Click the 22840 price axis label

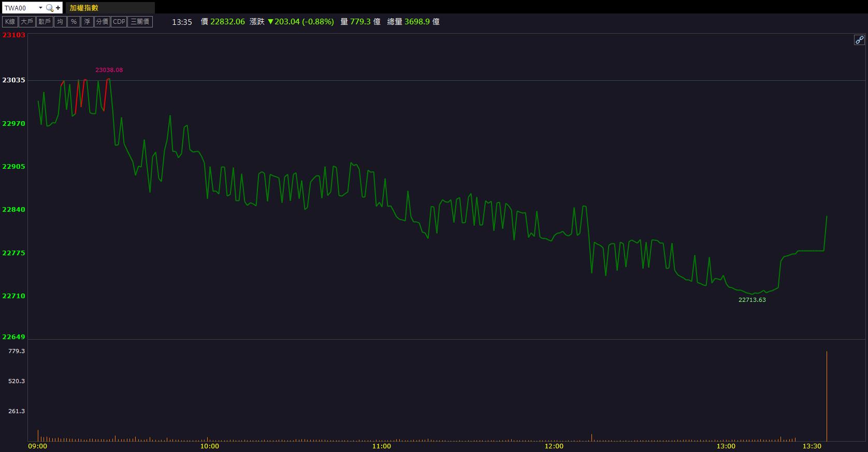click(14, 210)
